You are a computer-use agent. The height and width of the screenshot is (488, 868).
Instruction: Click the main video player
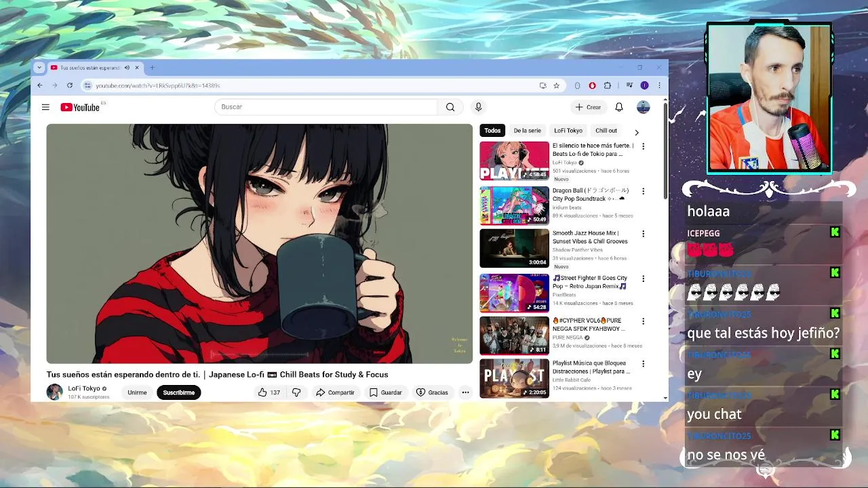coord(259,244)
